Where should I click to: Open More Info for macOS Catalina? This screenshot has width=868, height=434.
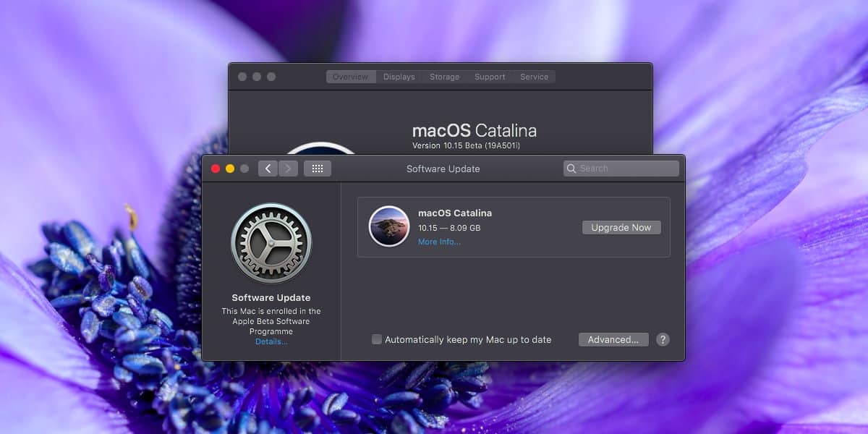[x=440, y=242]
